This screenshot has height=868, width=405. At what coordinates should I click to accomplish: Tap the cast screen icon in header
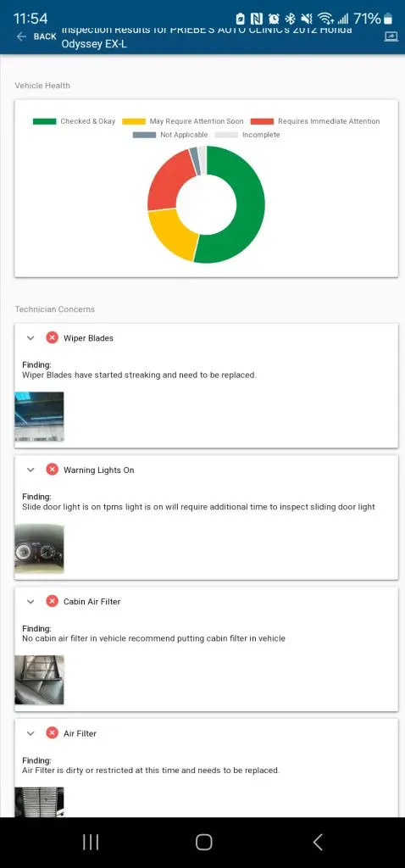(391, 36)
